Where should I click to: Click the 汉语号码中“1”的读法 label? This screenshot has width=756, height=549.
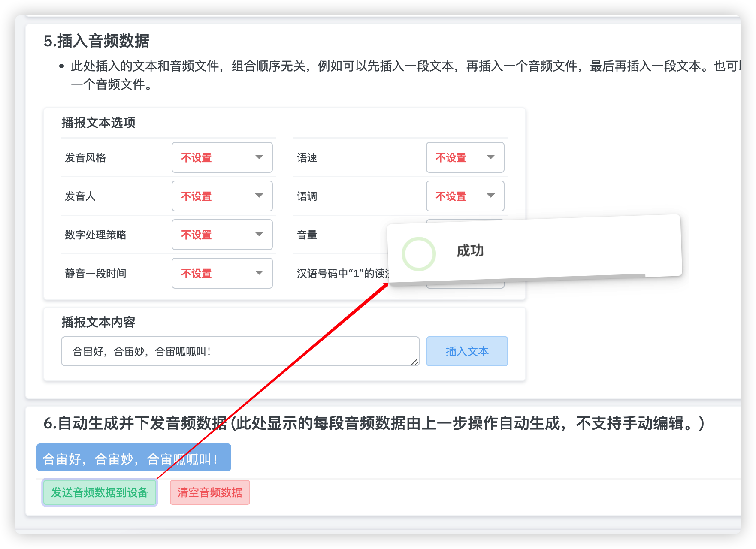343,274
